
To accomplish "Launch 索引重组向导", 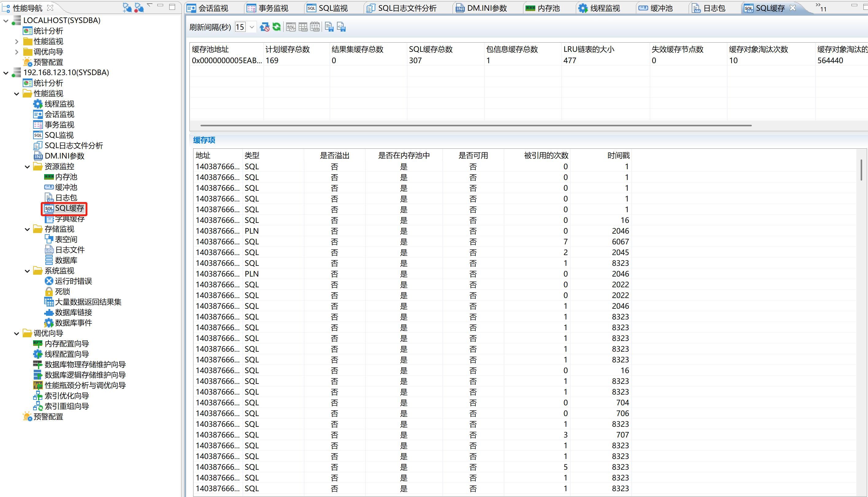I will tap(61, 406).
